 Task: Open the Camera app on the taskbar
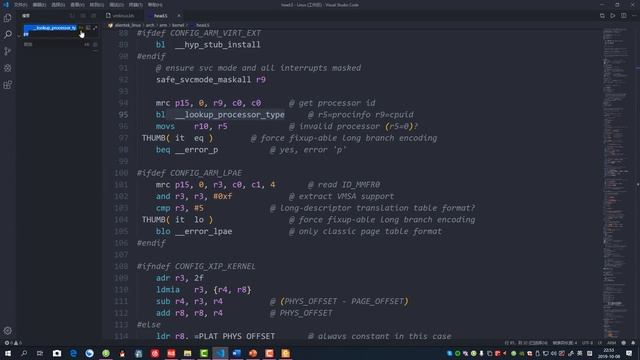tap(57, 353)
